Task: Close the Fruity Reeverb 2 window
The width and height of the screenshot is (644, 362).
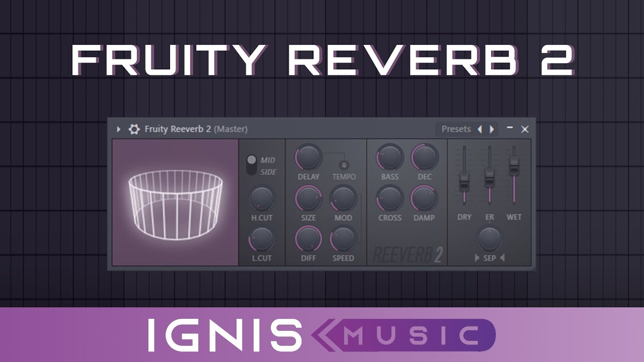Action: (x=525, y=129)
